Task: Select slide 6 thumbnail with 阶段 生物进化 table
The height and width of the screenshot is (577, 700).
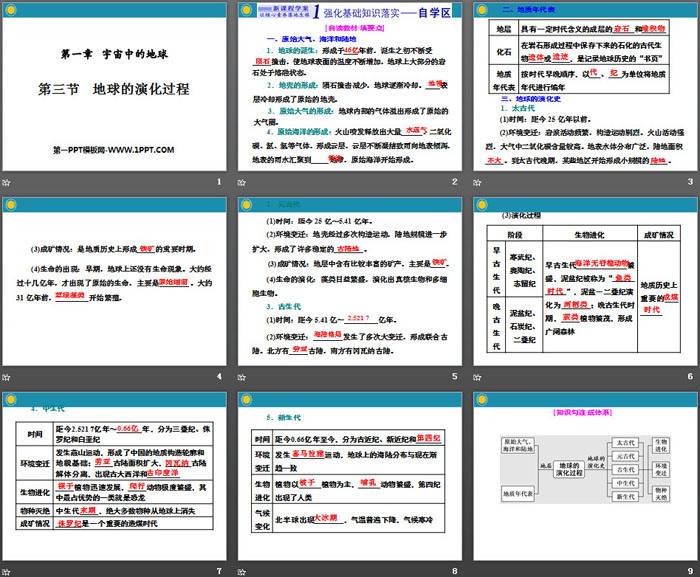Action: pyautogui.click(x=585, y=281)
